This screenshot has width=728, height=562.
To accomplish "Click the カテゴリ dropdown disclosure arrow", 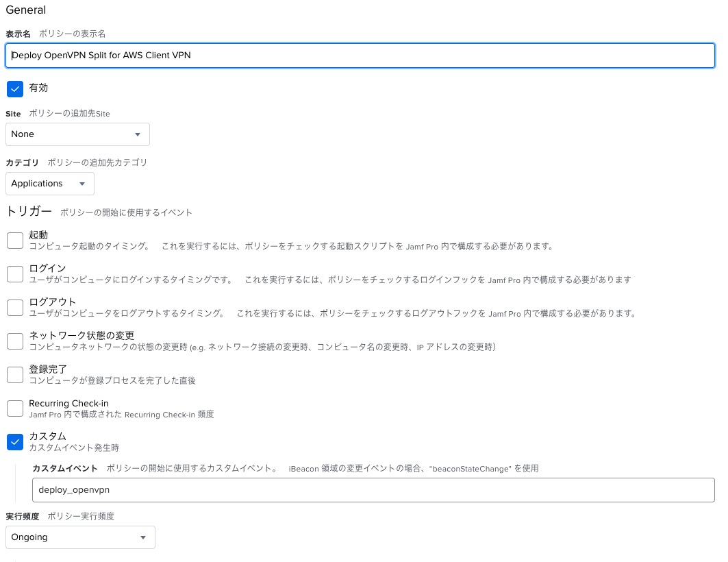I will click(x=82, y=184).
